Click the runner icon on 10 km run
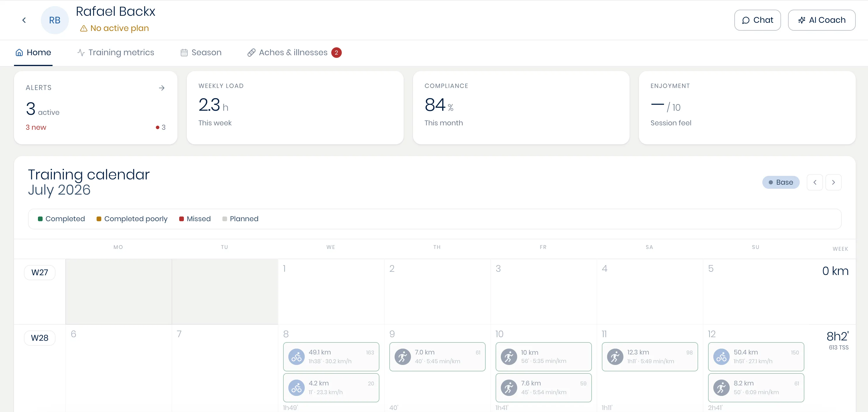This screenshot has height=412, width=868. [509, 357]
